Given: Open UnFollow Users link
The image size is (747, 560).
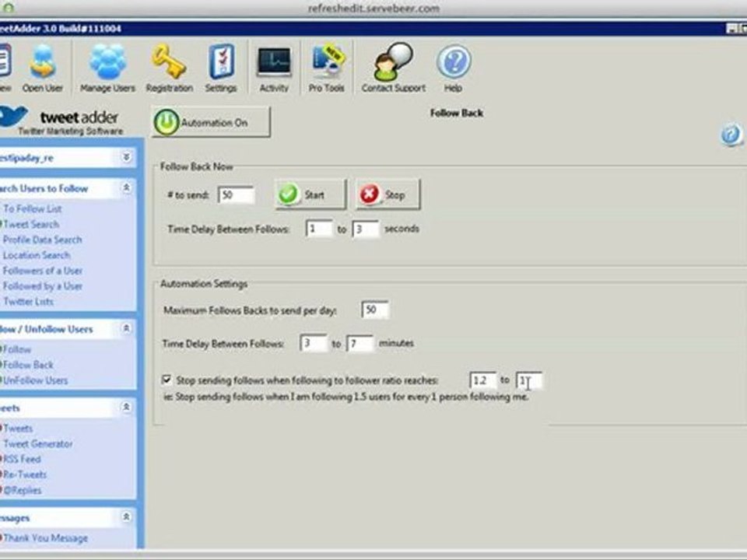Looking at the screenshot, I should (35, 380).
